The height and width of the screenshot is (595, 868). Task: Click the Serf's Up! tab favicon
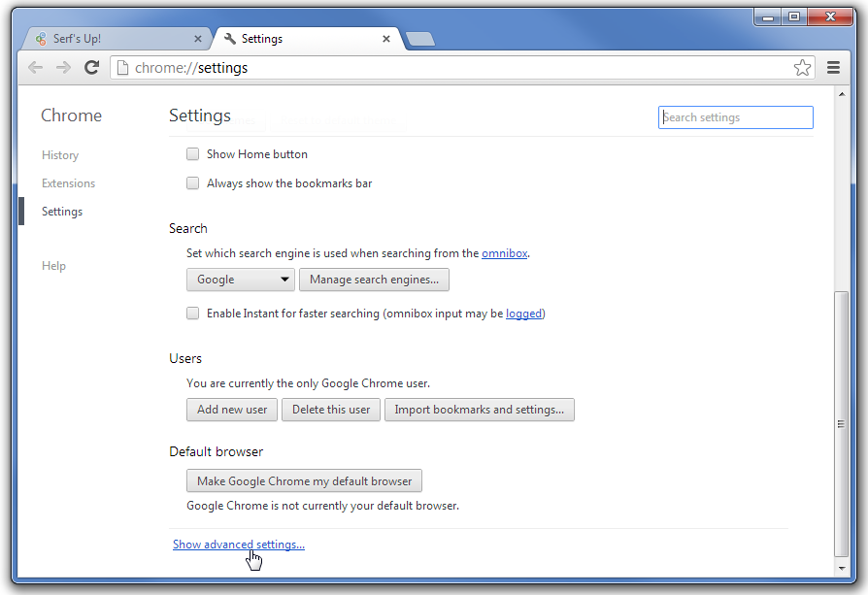click(x=41, y=39)
